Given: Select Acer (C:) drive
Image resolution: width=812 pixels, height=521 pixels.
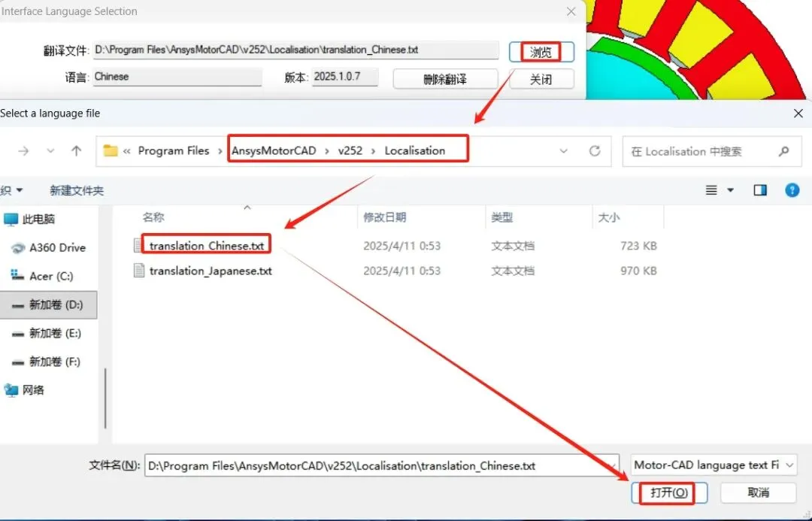Looking at the screenshot, I should (x=51, y=276).
